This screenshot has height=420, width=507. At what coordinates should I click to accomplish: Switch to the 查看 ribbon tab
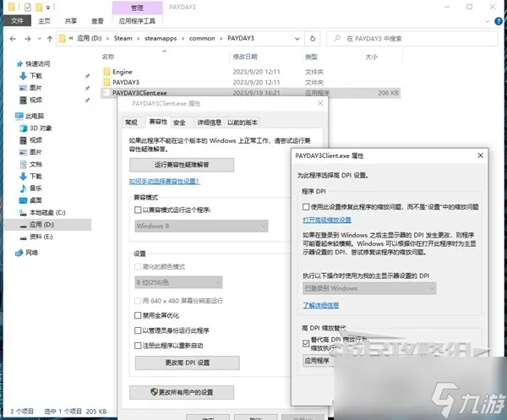[97, 21]
